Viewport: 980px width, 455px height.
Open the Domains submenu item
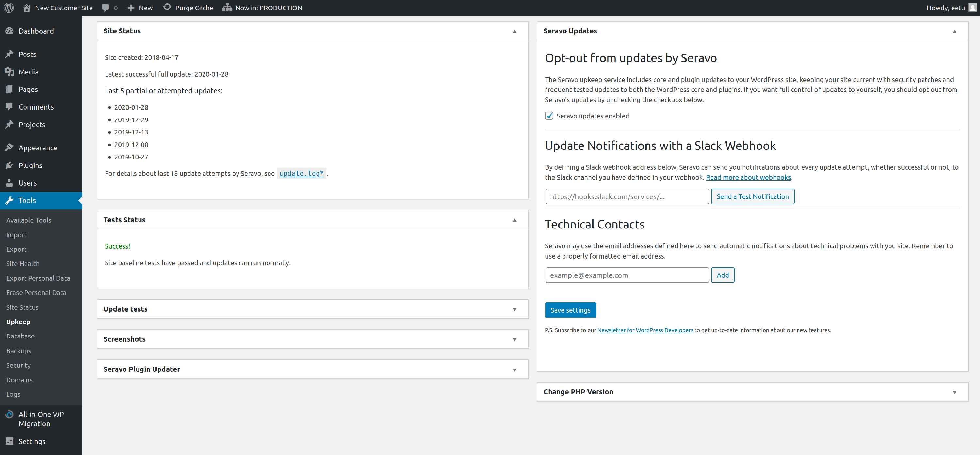click(x=19, y=380)
